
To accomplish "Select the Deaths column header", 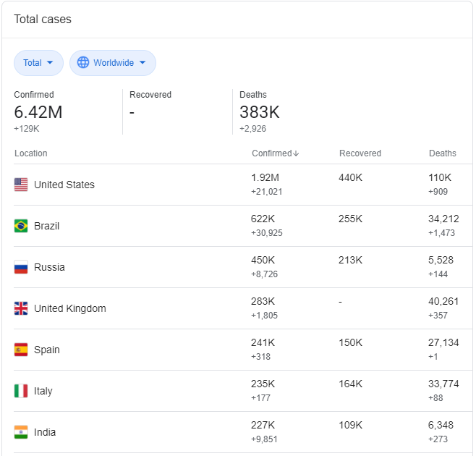I will tap(442, 153).
